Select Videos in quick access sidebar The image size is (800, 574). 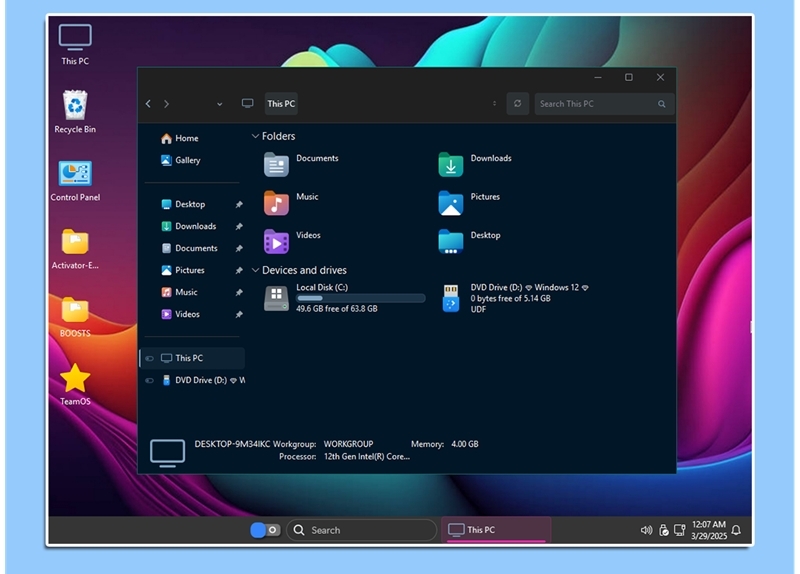click(x=180, y=314)
